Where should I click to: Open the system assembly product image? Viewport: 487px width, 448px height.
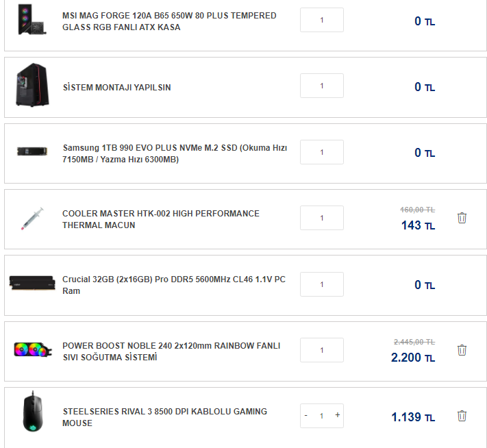click(32, 86)
